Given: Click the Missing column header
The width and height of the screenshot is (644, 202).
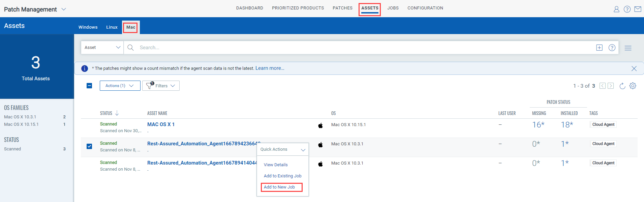Looking at the screenshot, I should (x=539, y=113).
